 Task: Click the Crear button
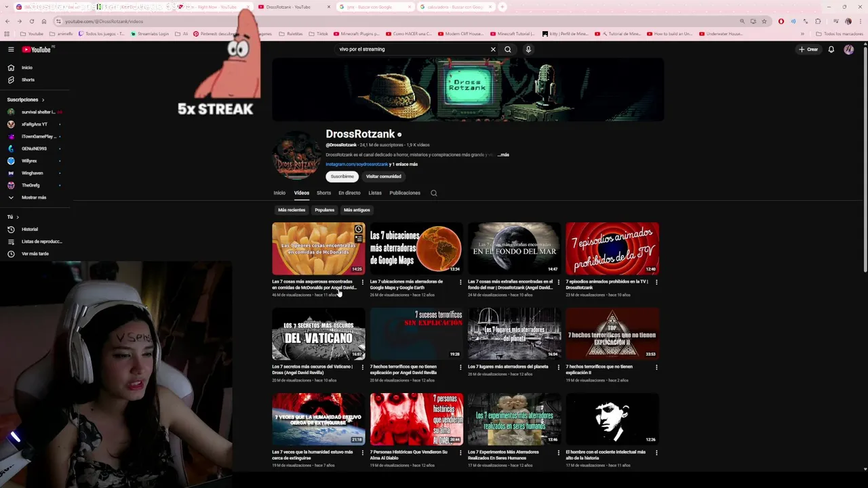pyautogui.click(x=808, y=49)
